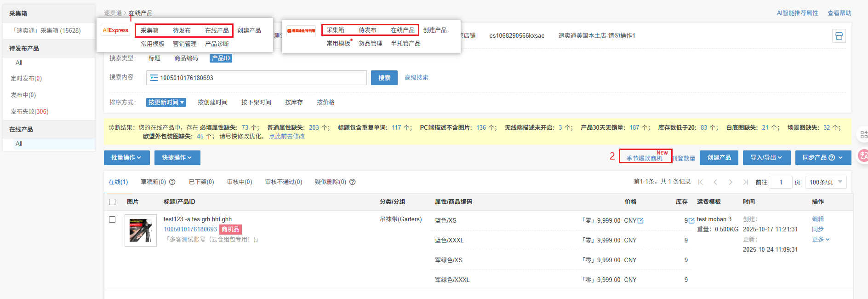Image resolution: width=868 pixels, height=299 pixels.
Task: Sort by 按创建时间
Action: [212, 102]
